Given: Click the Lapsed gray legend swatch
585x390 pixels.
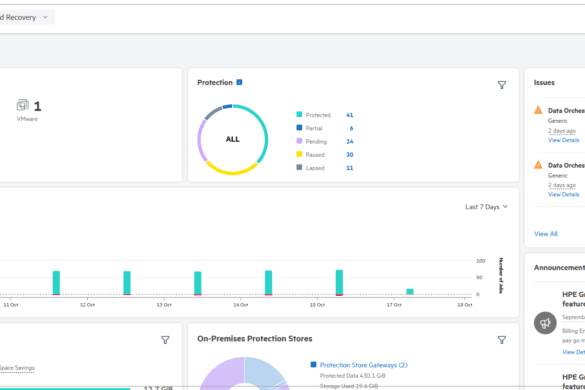Looking at the screenshot, I should (x=299, y=168).
